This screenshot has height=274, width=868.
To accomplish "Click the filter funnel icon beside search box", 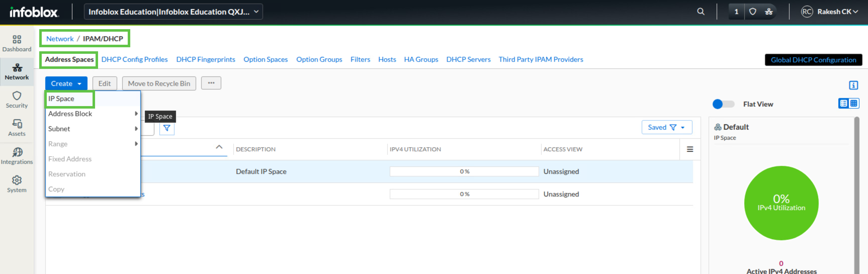I will click(166, 128).
